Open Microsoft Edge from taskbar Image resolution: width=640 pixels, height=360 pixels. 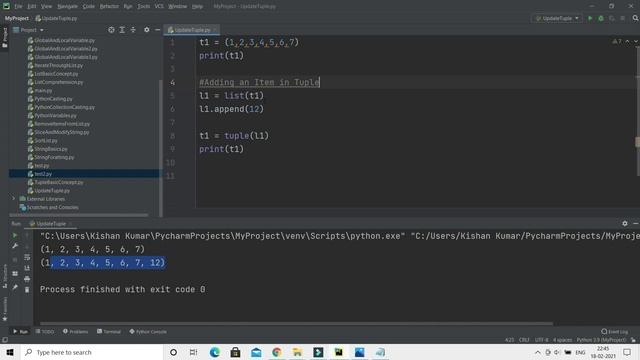point(215,352)
